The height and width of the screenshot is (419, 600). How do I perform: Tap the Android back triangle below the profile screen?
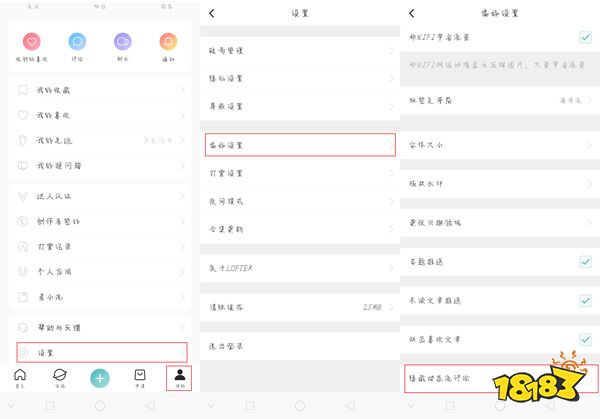[150, 405]
